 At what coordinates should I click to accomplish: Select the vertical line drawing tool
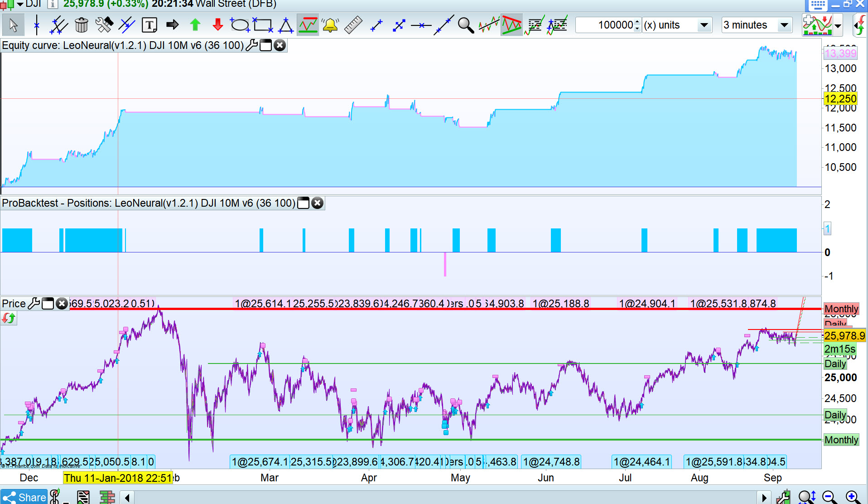36,25
